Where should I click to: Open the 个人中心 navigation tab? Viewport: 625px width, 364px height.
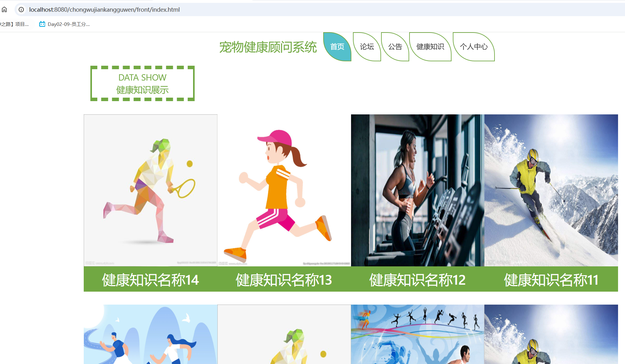tap(474, 47)
